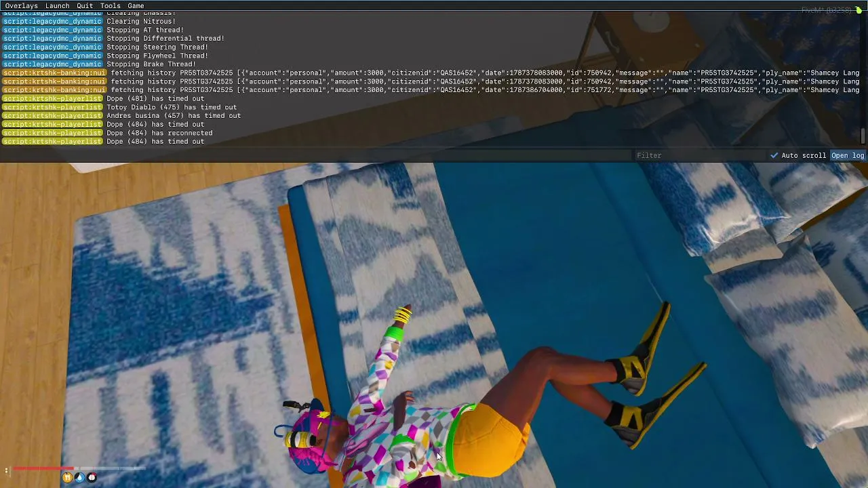Open the Launch menu

pos(57,5)
